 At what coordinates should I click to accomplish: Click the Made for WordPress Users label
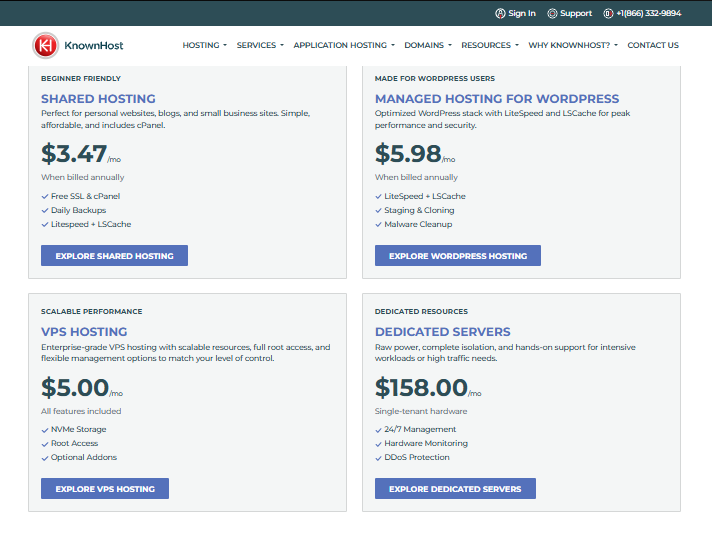(435, 79)
